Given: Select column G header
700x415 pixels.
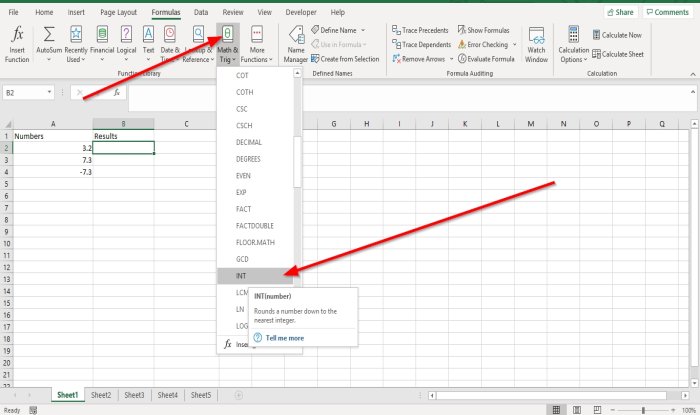Looking at the screenshot, I should coord(333,124).
